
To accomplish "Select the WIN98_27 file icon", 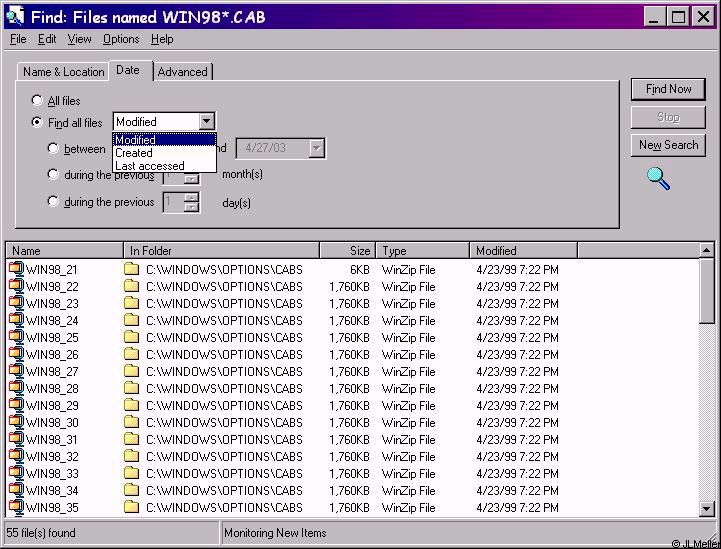I will click(16, 371).
